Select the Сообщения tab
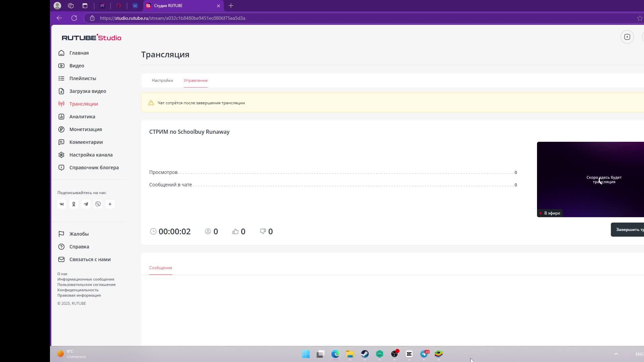Screen dimensions: 644x362 coord(161,268)
